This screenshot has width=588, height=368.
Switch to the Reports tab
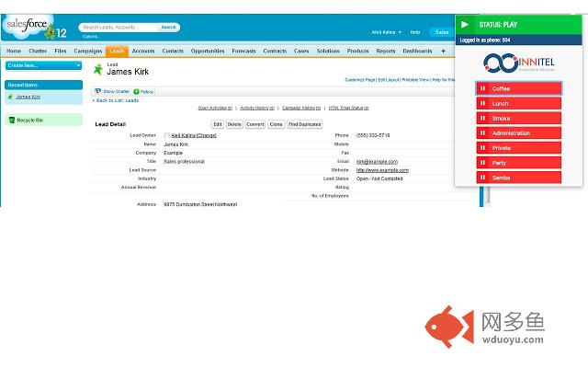386,51
